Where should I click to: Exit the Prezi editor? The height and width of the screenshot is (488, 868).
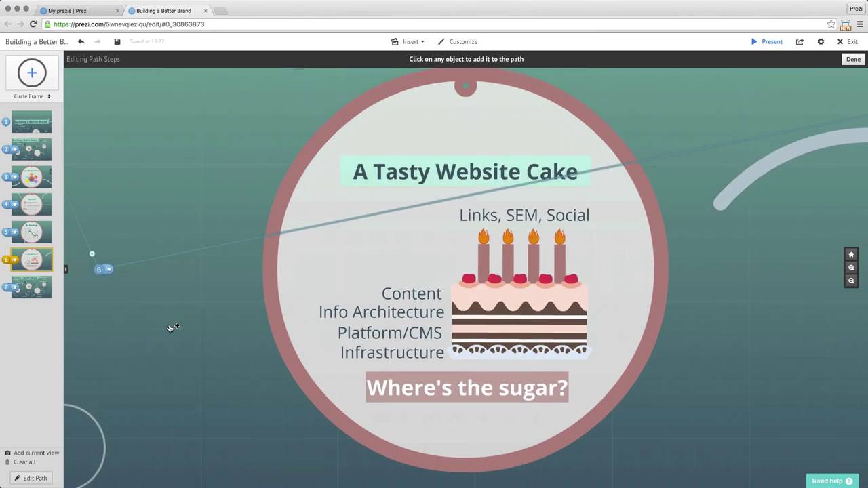(847, 41)
